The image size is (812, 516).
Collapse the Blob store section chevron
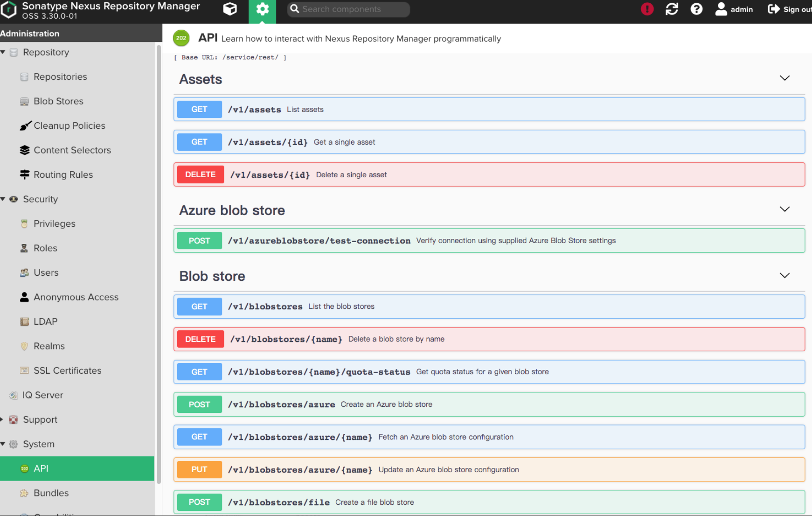[x=784, y=275]
